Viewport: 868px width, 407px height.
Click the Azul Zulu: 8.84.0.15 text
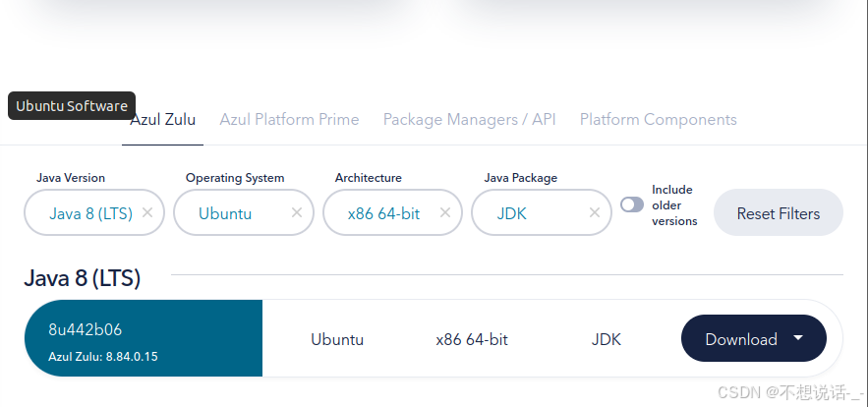tap(103, 357)
